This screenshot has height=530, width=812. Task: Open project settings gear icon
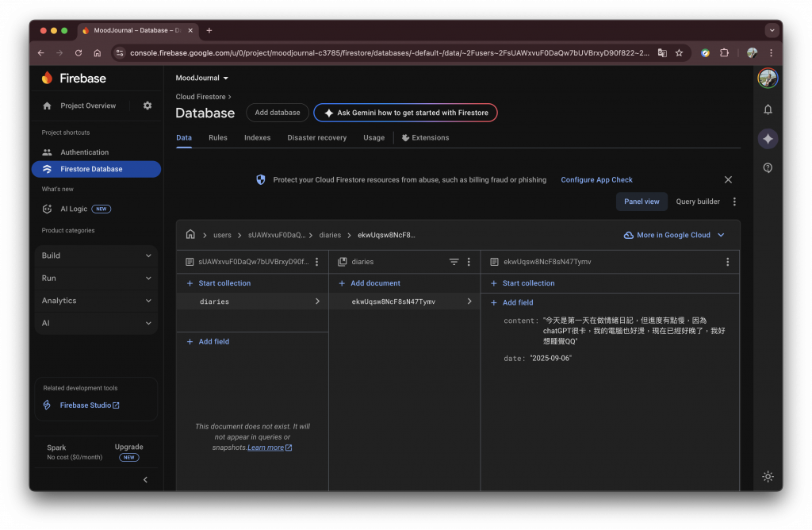pyautogui.click(x=147, y=106)
